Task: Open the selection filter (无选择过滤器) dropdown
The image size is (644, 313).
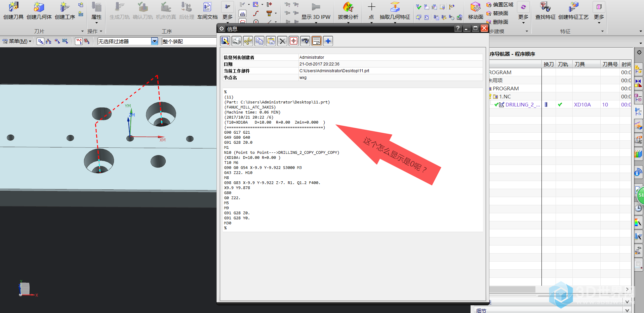Action: [155, 41]
